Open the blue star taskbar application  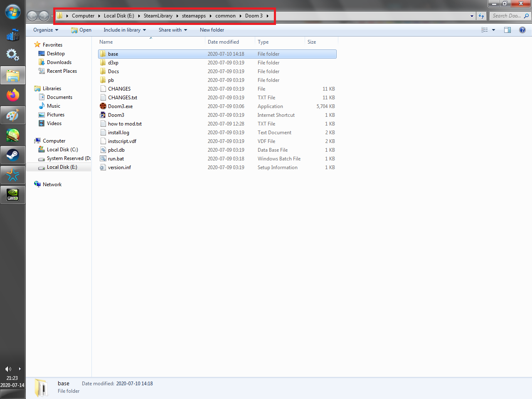[x=13, y=175]
